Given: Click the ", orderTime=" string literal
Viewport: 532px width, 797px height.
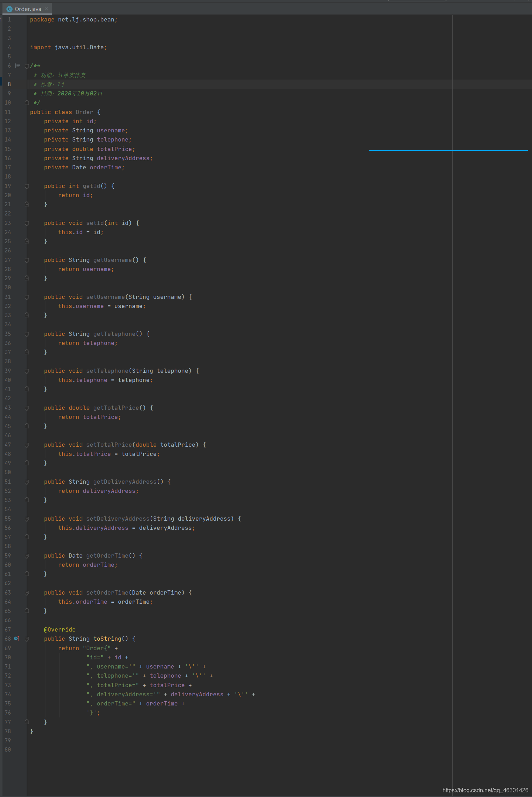Looking at the screenshot, I should tap(111, 703).
